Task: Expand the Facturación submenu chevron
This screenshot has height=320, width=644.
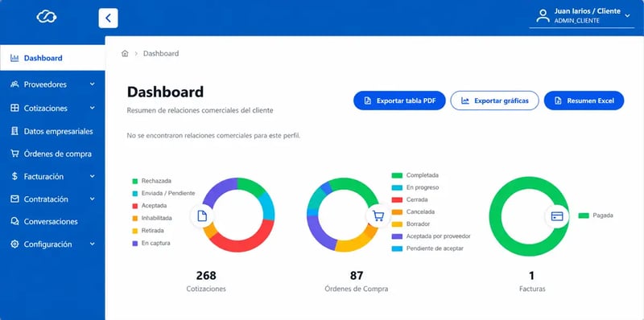Action: click(93, 176)
